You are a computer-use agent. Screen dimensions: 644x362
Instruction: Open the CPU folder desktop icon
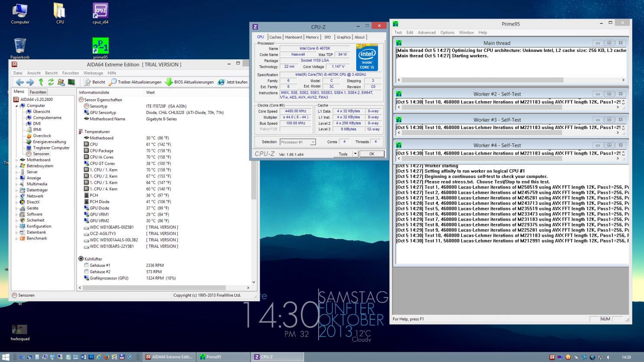(60, 13)
